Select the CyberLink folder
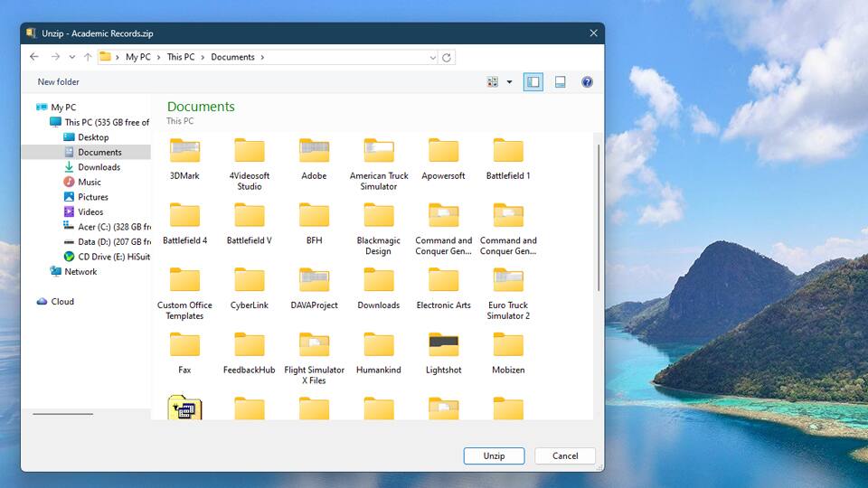The height and width of the screenshot is (488, 868). [250, 289]
